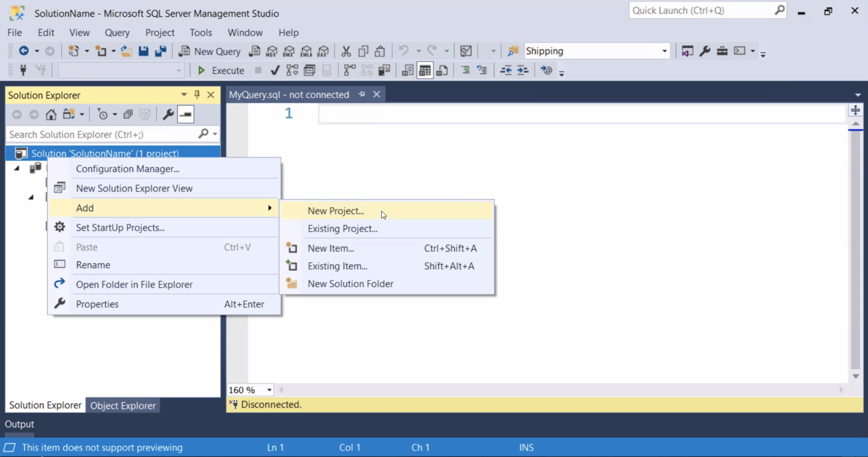This screenshot has width=868, height=457.
Task: Click the Parse checkmark icon
Action: (x=275, y=70)
